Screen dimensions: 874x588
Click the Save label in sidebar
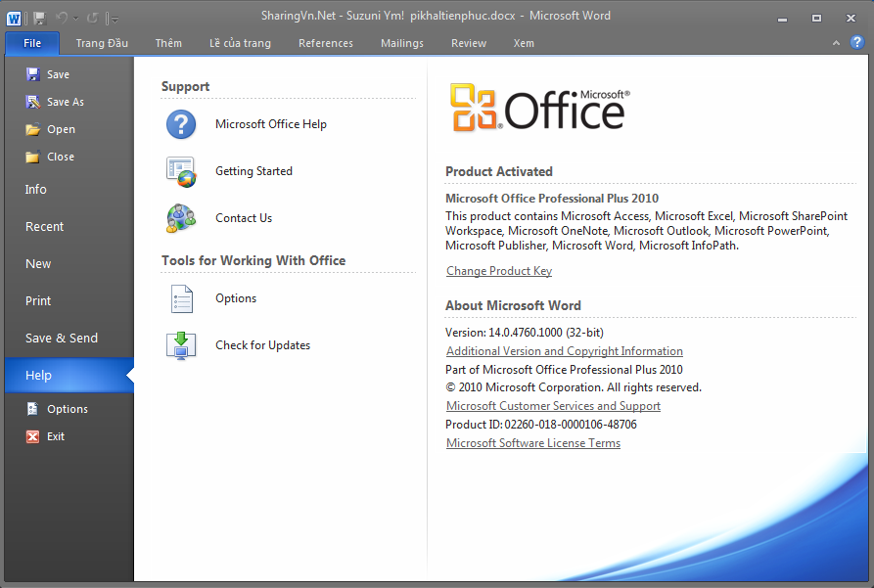click(x=58, y=74)
